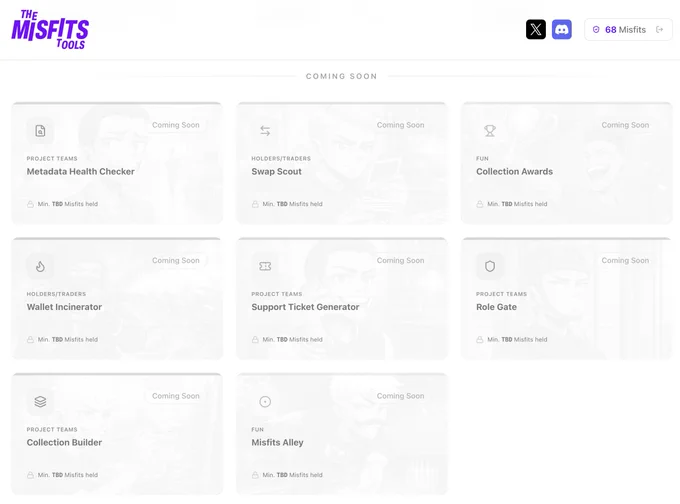Click the 68 Misfits wallet button

(x=628, y=29)
